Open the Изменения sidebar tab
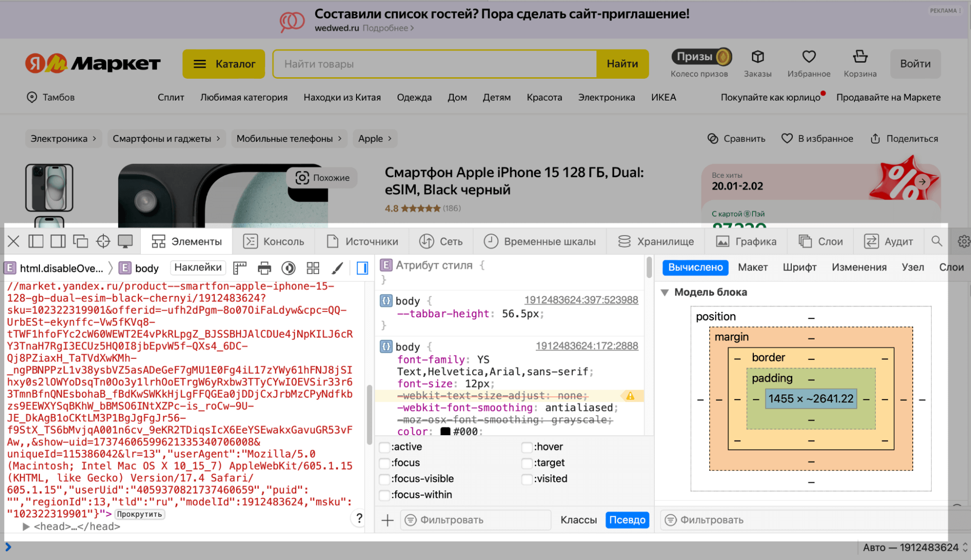Screen dimensions: 971x560 coord(859,268)
